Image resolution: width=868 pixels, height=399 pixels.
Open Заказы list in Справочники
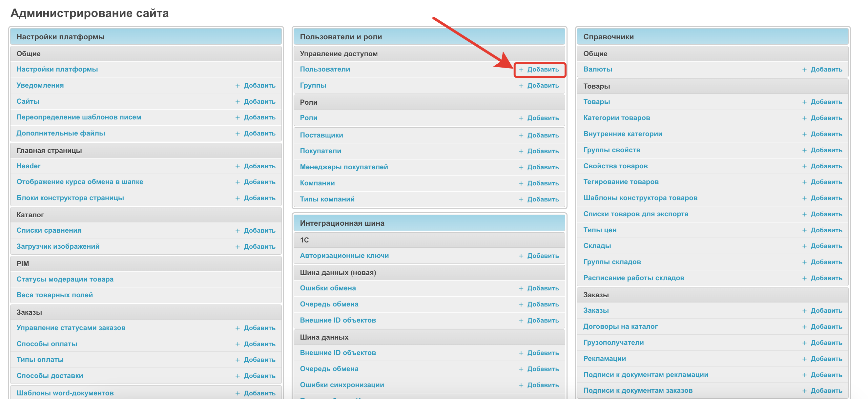point(596,310)
